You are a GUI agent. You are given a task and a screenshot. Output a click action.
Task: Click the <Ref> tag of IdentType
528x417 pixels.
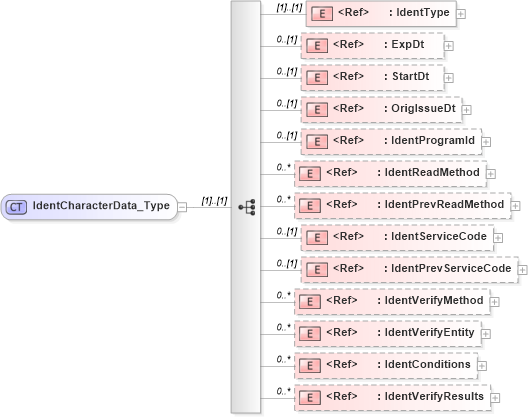pyautogui.click(x=354, y=12)
